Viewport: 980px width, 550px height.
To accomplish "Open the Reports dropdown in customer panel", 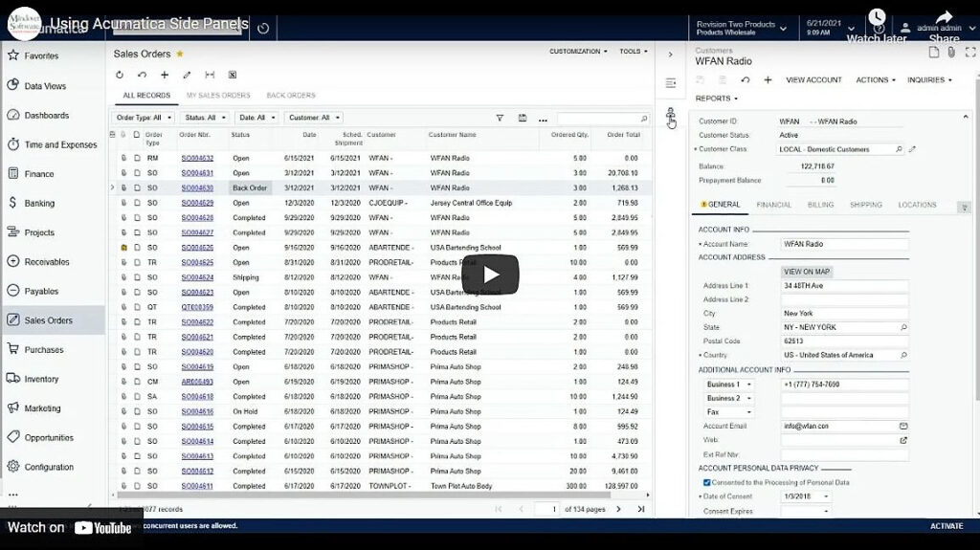I will click(716, 99).
